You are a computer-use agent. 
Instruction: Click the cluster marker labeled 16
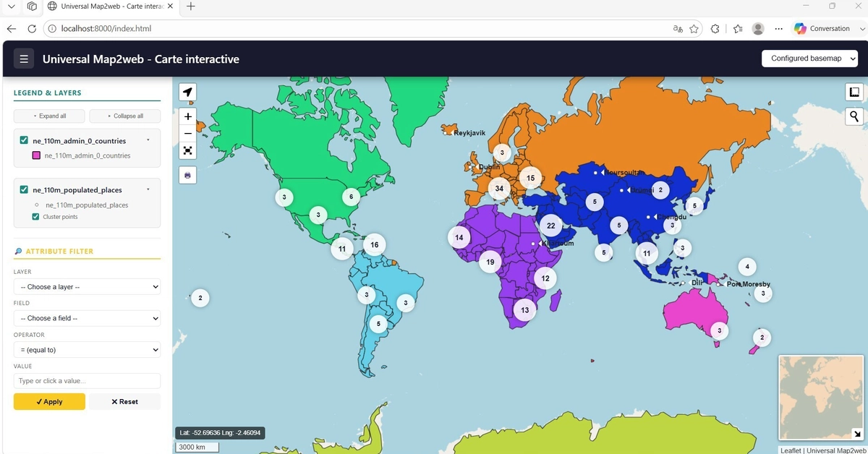tap(375, 244)
